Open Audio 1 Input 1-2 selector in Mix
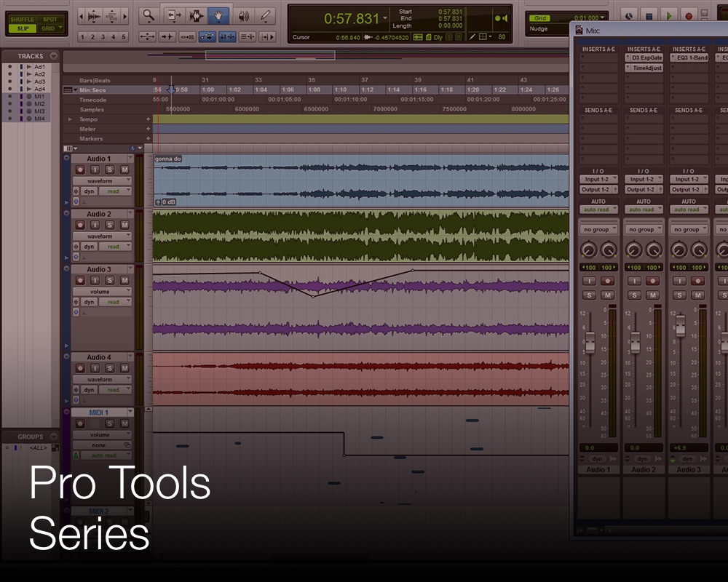The height and width of the screenshot is (582, 728). 598,179
